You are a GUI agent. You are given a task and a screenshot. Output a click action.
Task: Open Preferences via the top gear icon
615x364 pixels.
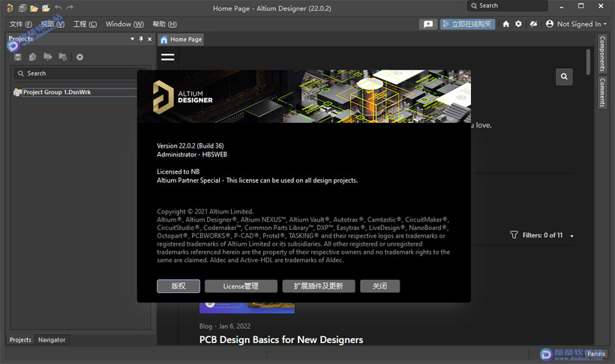518,24
